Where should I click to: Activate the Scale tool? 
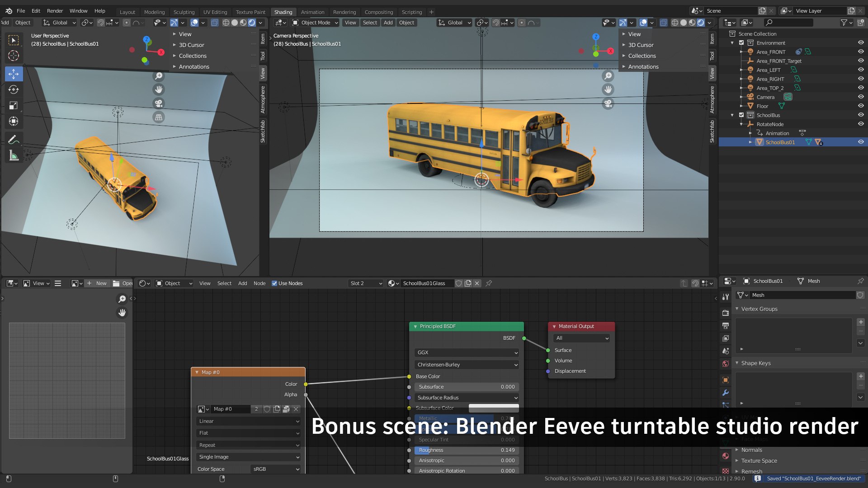(x=14, y=105)
